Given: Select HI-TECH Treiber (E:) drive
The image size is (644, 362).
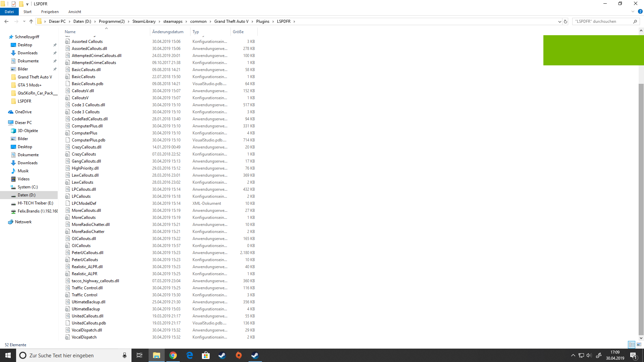Looking at the screenshot, I should (35, 203).
